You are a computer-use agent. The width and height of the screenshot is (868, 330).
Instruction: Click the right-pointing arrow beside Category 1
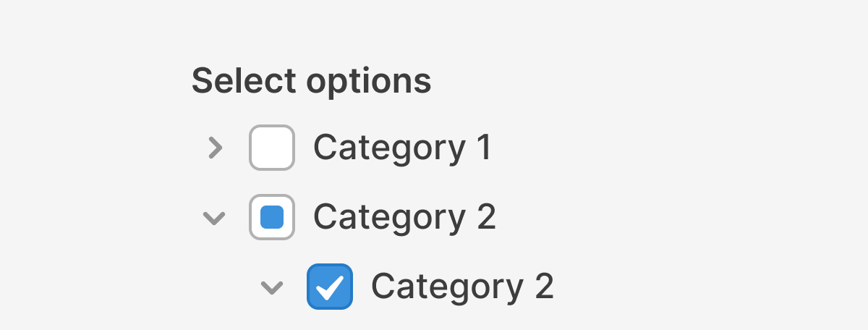(x=214, y=148)
